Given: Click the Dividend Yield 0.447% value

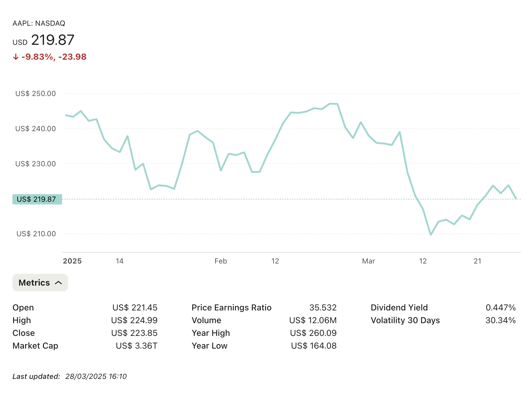Looking at the screenshot, I should (501, 308).
